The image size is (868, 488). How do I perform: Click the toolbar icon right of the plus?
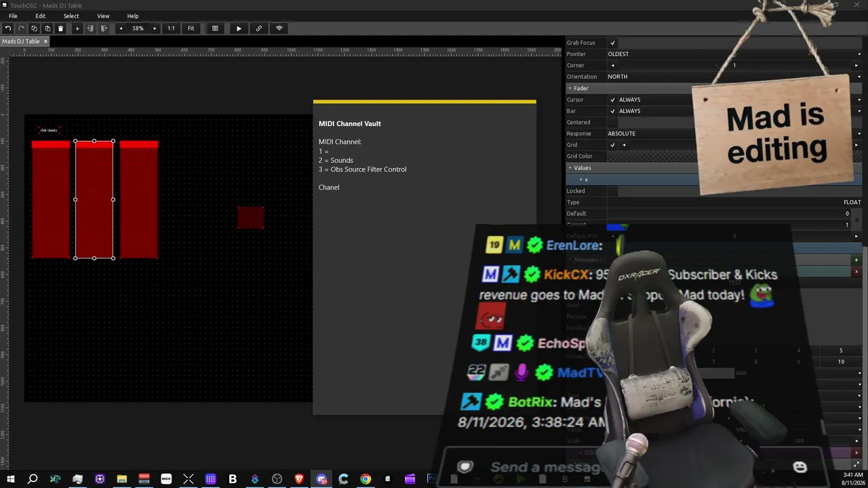[90, 28]
